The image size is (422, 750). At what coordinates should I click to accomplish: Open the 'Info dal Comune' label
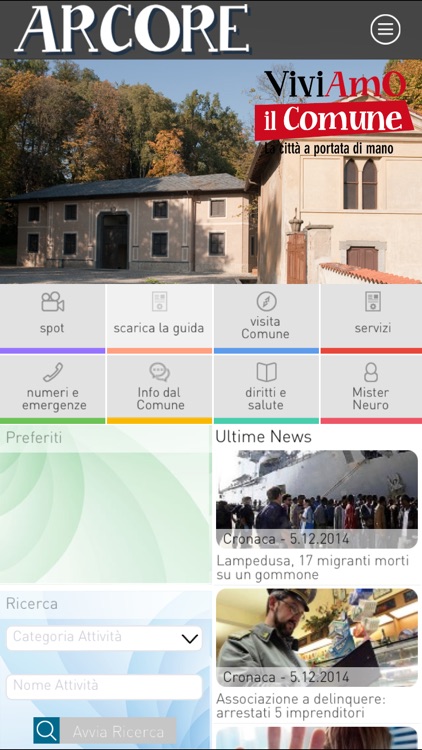coord(160,399)
